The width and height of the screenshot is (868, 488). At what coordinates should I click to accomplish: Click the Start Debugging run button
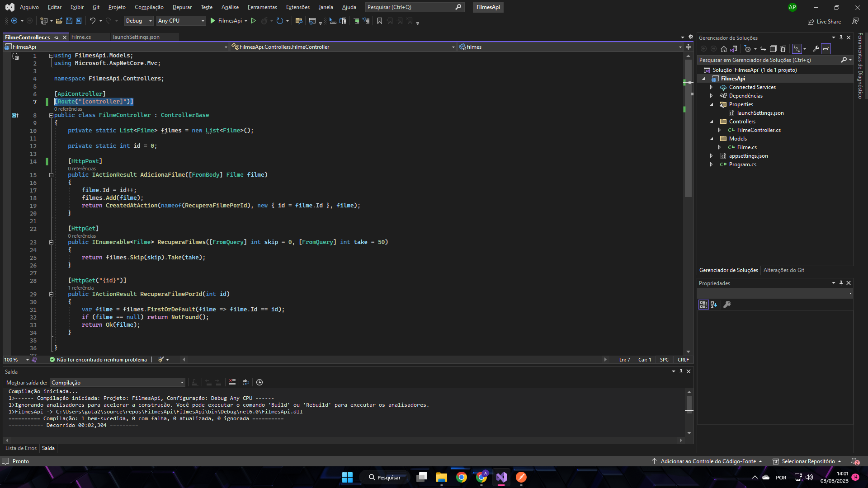coord(213,21)
